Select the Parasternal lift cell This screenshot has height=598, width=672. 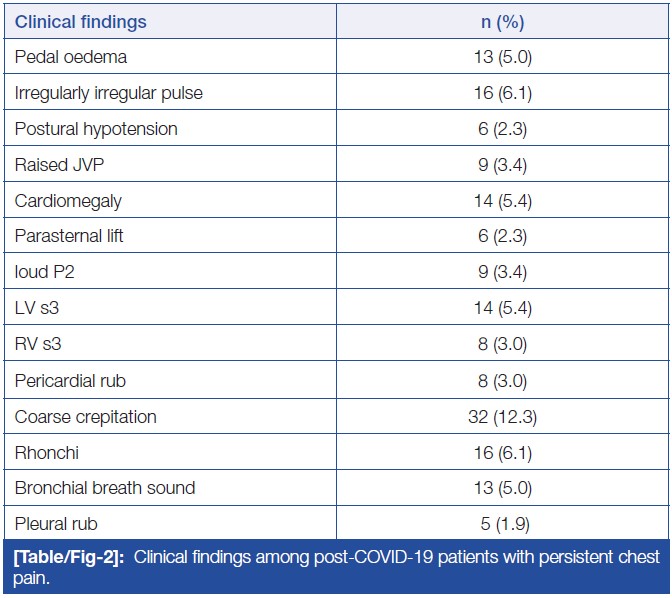(x=69, y=237)
